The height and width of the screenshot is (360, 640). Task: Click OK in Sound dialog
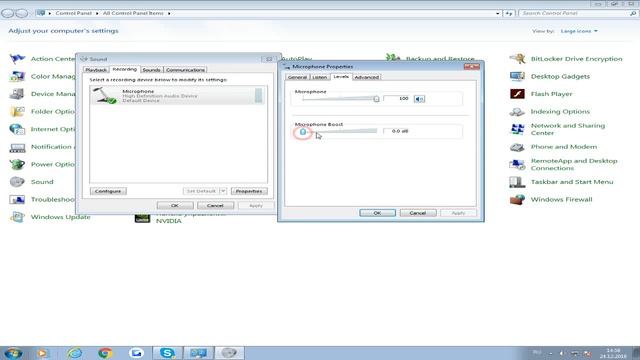175,205
